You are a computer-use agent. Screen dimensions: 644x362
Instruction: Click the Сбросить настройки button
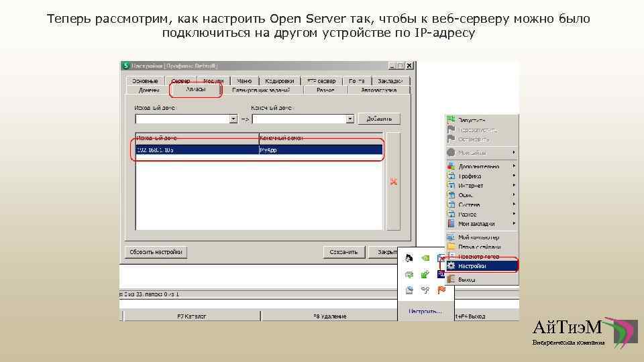[x=156, y=252]
